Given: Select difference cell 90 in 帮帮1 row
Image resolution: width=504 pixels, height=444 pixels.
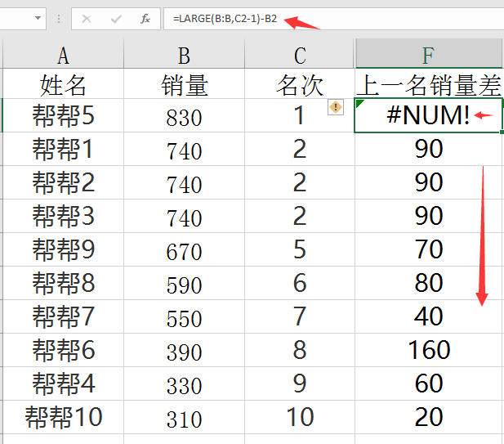Looking at the screenshot, I should click(x=429, y=149).
